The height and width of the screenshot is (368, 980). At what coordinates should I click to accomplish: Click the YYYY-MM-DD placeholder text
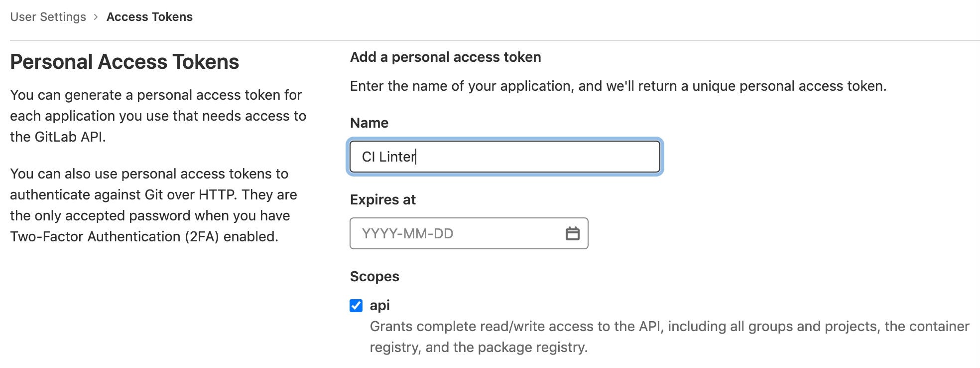(x=407, y=233)
